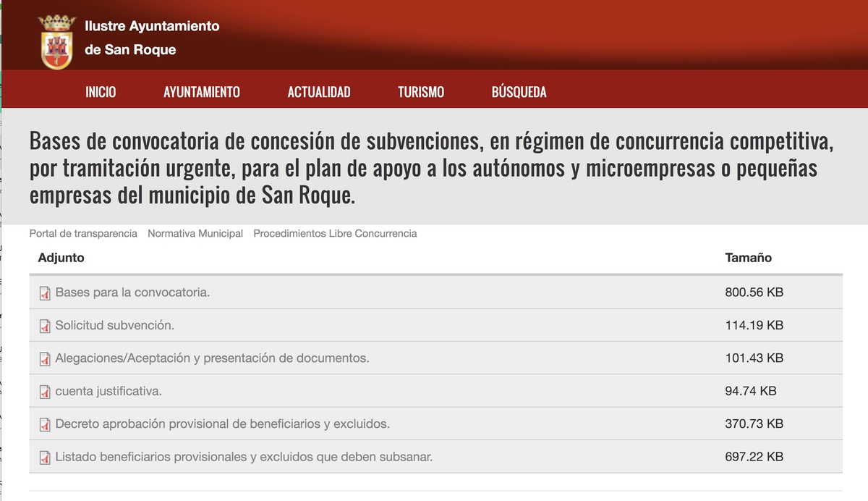Open Listado beneficiarios provisionales y excluidos file

244,457
